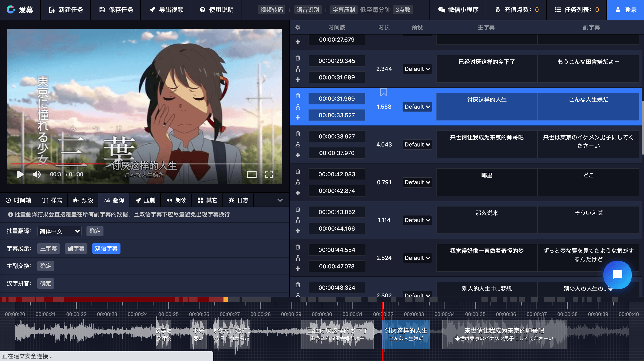
Task: Open Default preset dropdown for 讨厌这样的人生 row
Action: (x=417, y=107)
